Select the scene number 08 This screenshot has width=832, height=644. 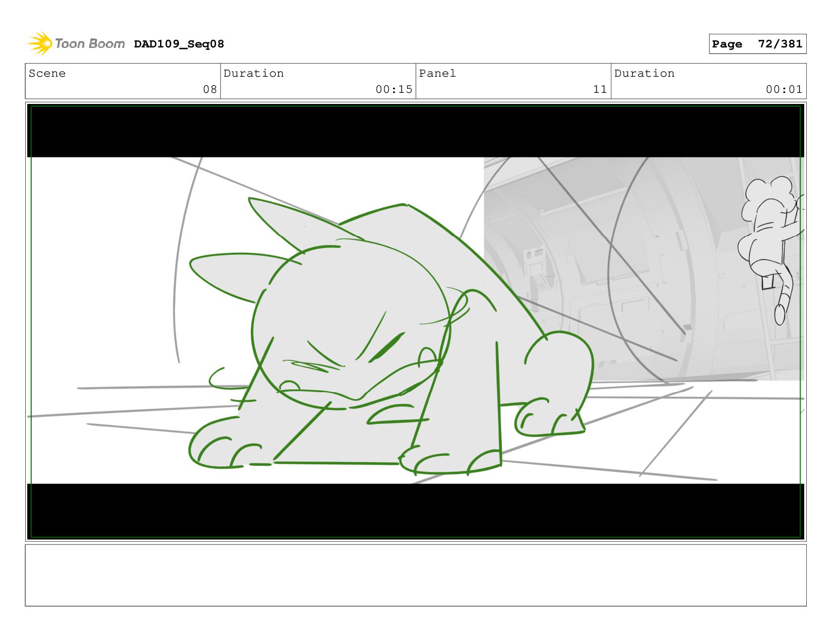[x=210, y=89]
